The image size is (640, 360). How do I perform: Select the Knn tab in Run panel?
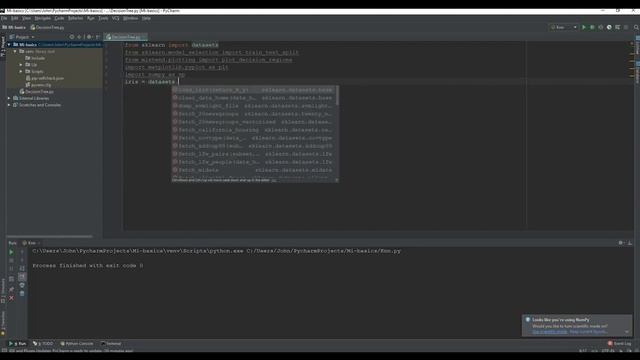tap(31, 243)
